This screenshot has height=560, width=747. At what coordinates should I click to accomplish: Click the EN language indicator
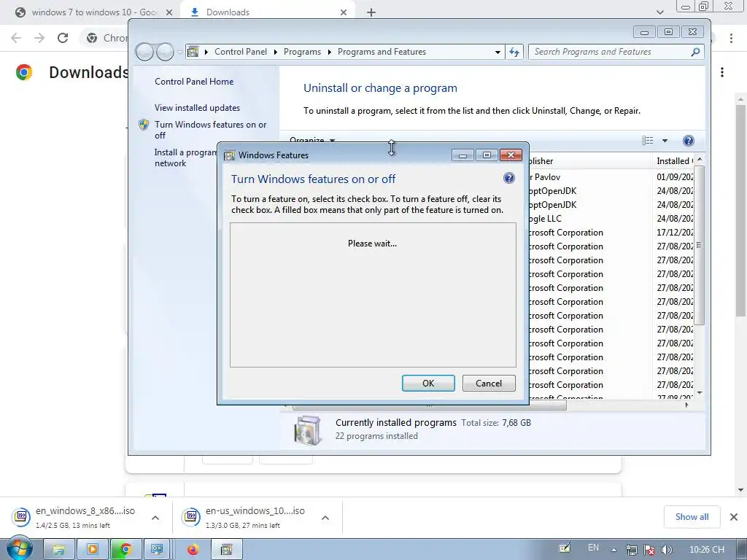click(x=593, y=548)
